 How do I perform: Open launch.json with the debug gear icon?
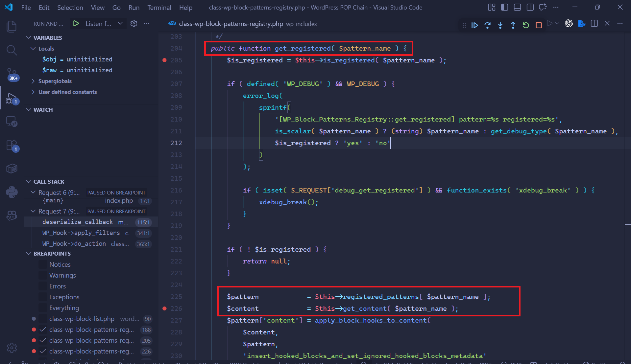point(134,24)
